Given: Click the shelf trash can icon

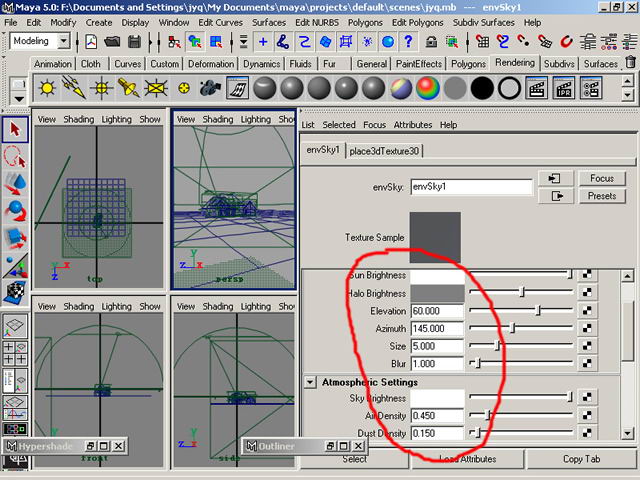Looking at the screenshot, I should pyautogui.click(x=631, y=62).
